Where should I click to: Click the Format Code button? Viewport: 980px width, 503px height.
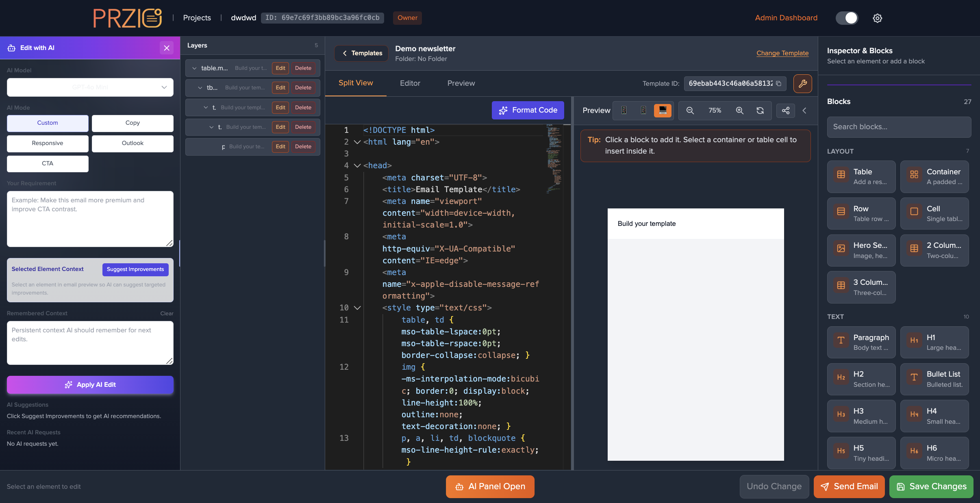pyautogui.click(x=528, y=110)
